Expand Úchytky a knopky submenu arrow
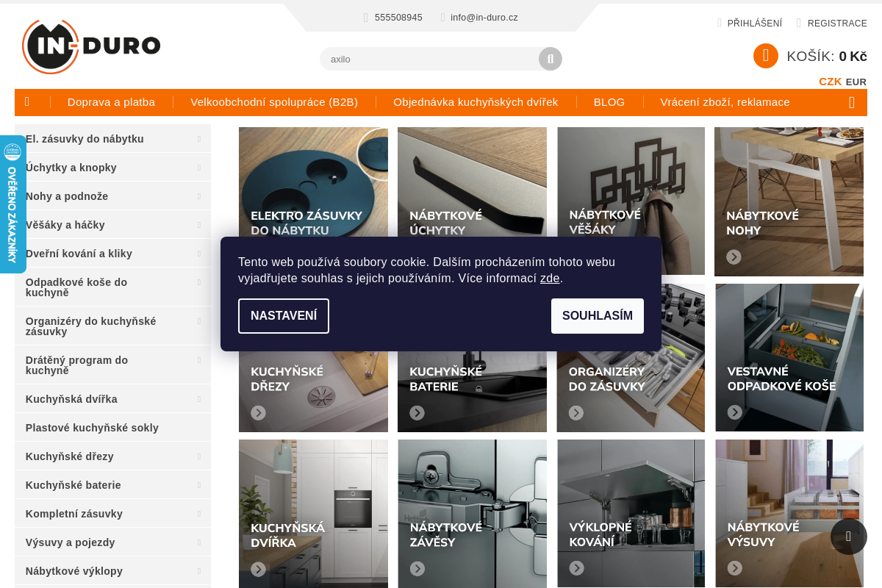Screen dimensions: 882x588 click(199, 168)
